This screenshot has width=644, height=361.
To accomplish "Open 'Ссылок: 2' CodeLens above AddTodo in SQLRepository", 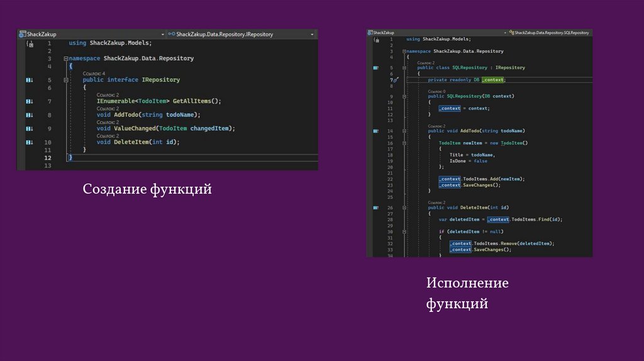I will click(x=436, y=126).
